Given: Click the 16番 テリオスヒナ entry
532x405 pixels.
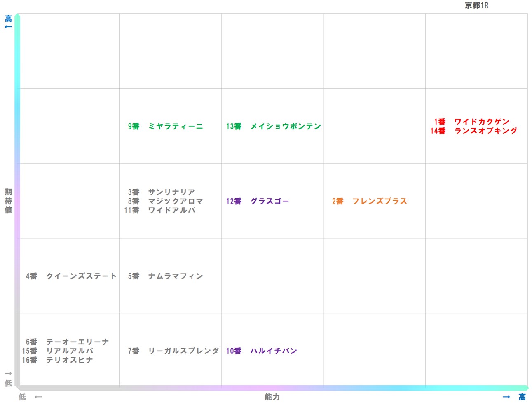Looking at the screenshot, I should [x=58, y=360].
